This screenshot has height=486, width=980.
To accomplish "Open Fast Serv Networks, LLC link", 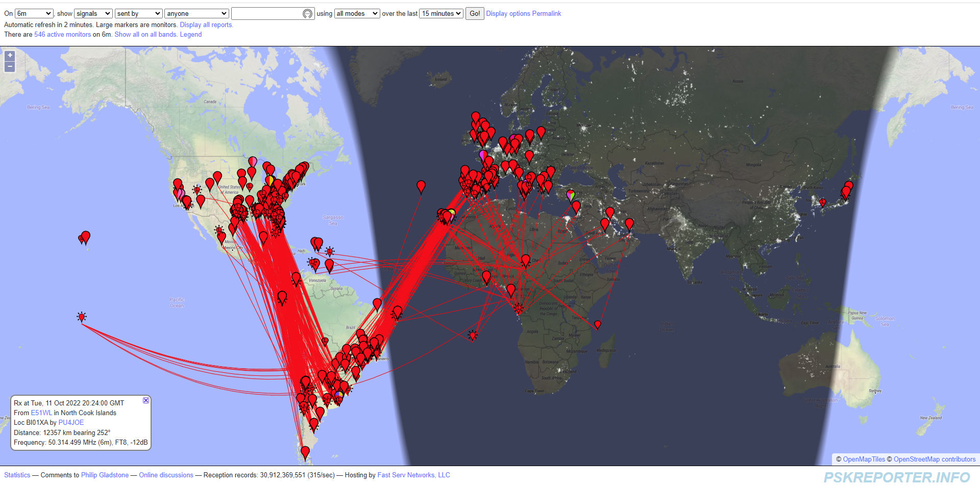I will (x=413, y=475).
